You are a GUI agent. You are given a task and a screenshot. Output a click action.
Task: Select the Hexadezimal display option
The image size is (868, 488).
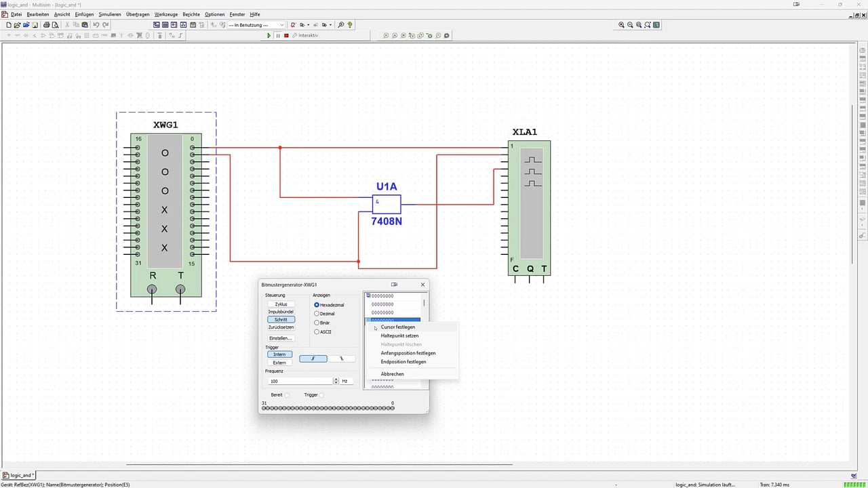[x=330, y=305]
